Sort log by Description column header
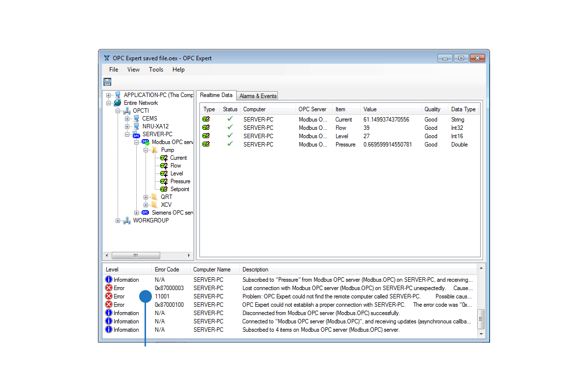The width and height of the screenshot is (588, 392). point(358,269)
